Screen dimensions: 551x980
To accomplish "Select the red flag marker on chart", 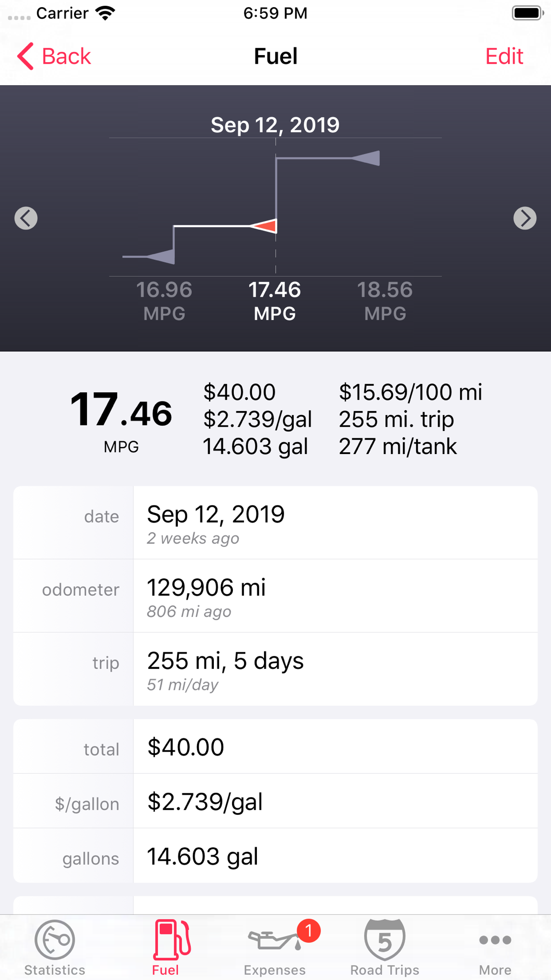I will [x=264, y=226].
